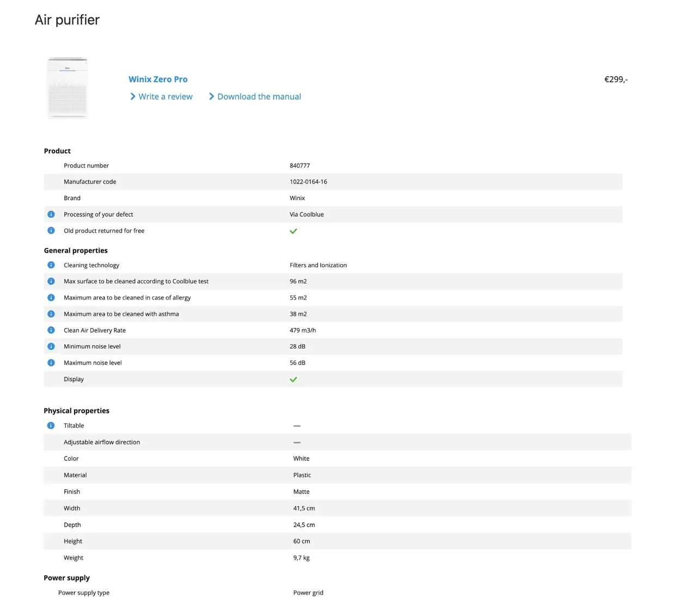
Task: Select manufacturer code 1022-0164-16
Action: point(309,182)
